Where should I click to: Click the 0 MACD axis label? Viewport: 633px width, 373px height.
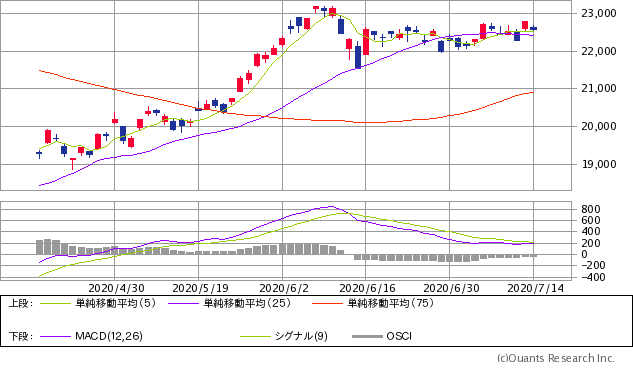[584, 254]
